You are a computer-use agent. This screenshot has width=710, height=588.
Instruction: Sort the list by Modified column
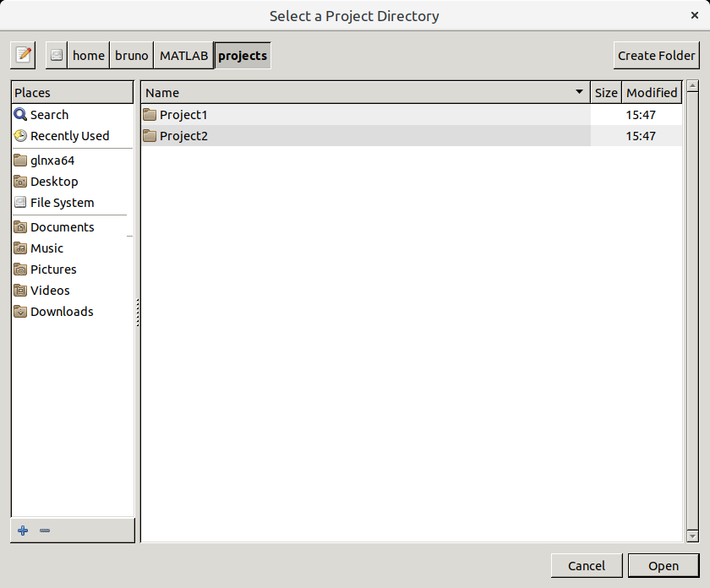pyautogui.click(x=652, y=93)
